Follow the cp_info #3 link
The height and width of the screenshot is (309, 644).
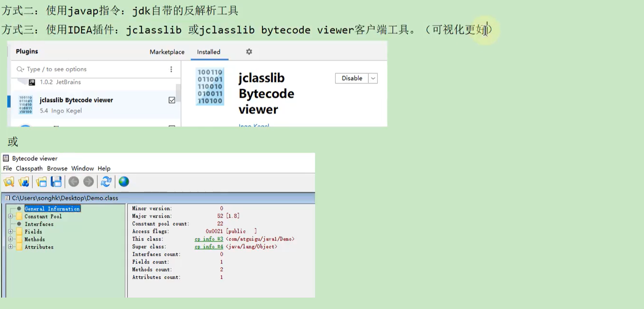(x=209, y=239)
